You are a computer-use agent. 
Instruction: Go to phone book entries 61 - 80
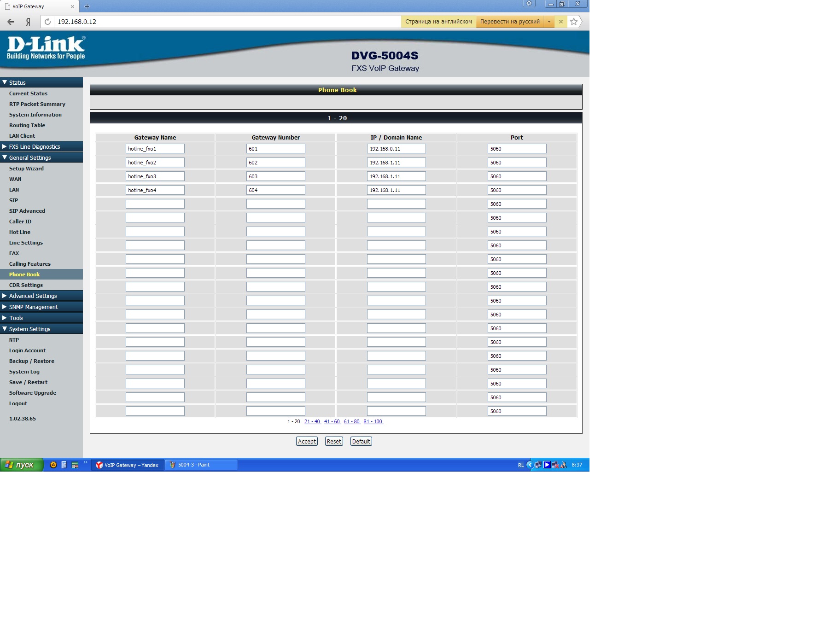352,421
